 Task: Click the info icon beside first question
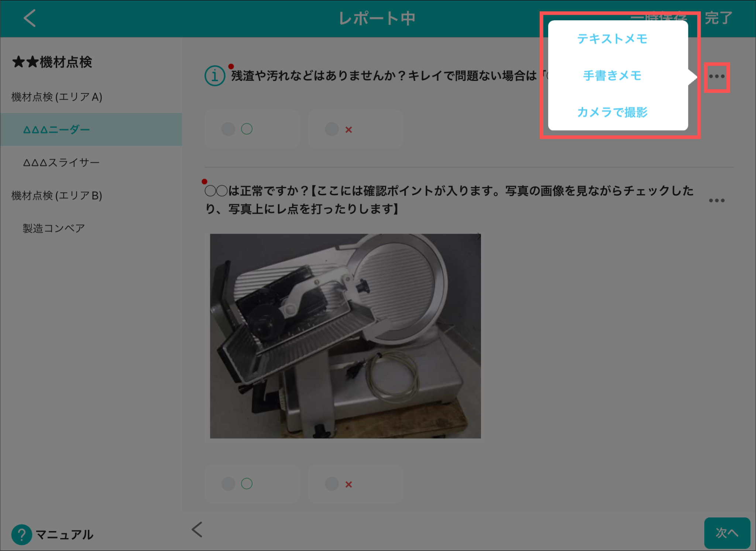coord(215,76)
